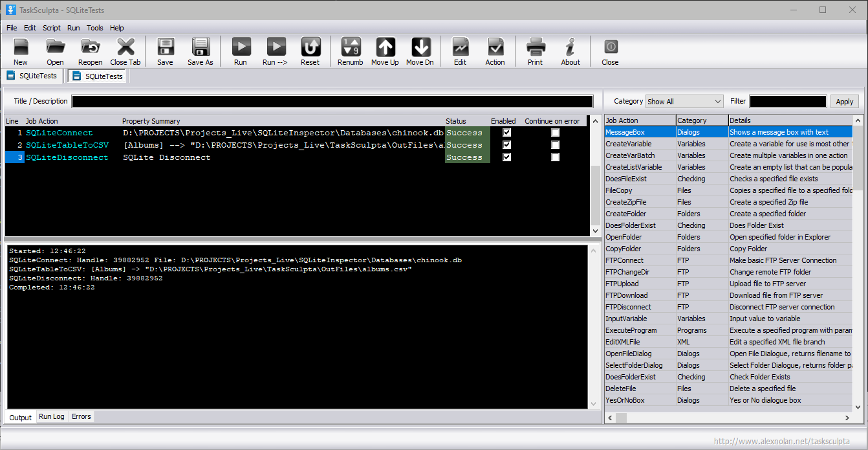The image size is (868, 450).
Task: Click the Apply filter button
Action: (x=845, y=102)
